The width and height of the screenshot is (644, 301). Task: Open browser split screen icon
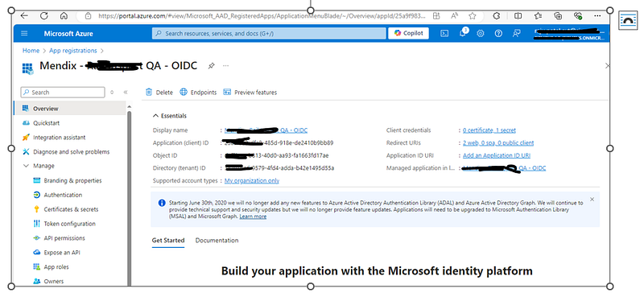click(x=518, y=16)
